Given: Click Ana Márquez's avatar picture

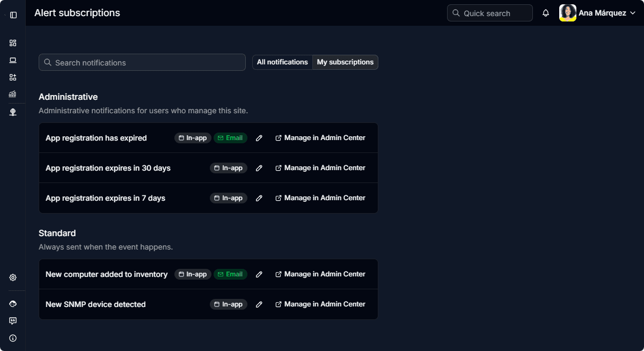Looking at the screenshot, I should (x=568, y=13).
